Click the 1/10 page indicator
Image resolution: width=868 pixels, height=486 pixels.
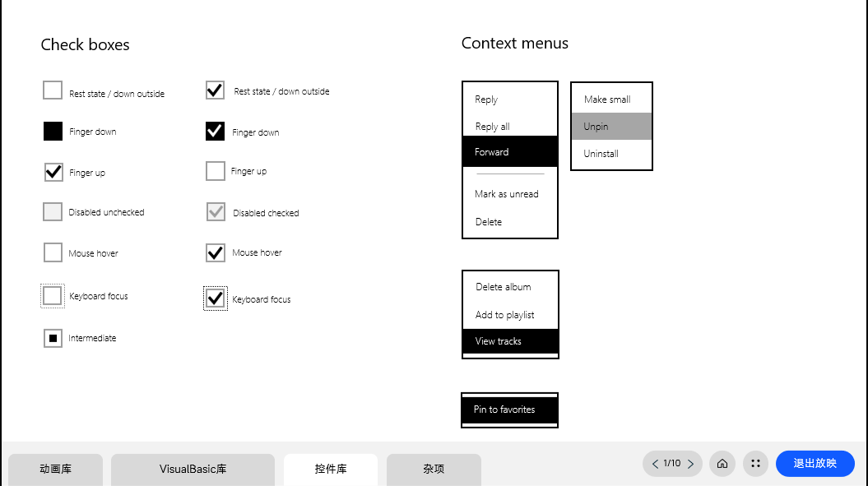pyautogui.click(x=672, y=464)
